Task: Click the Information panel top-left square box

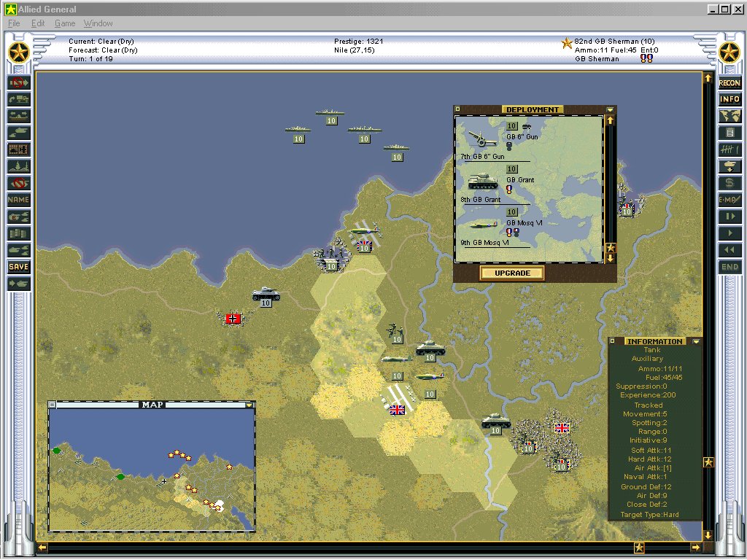Action: coord(613,341)
